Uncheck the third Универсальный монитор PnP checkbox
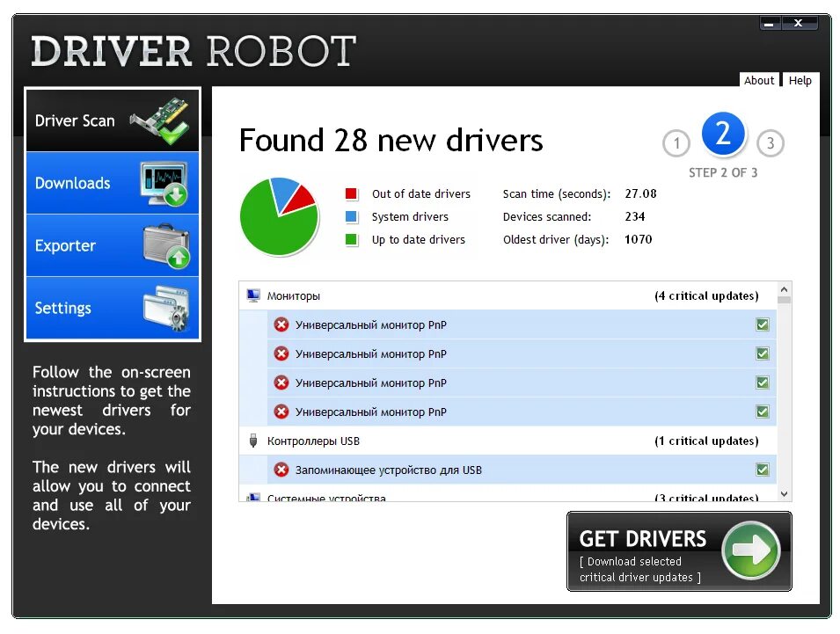This screenshot has width=840, height=634. [x=763, y=383]
